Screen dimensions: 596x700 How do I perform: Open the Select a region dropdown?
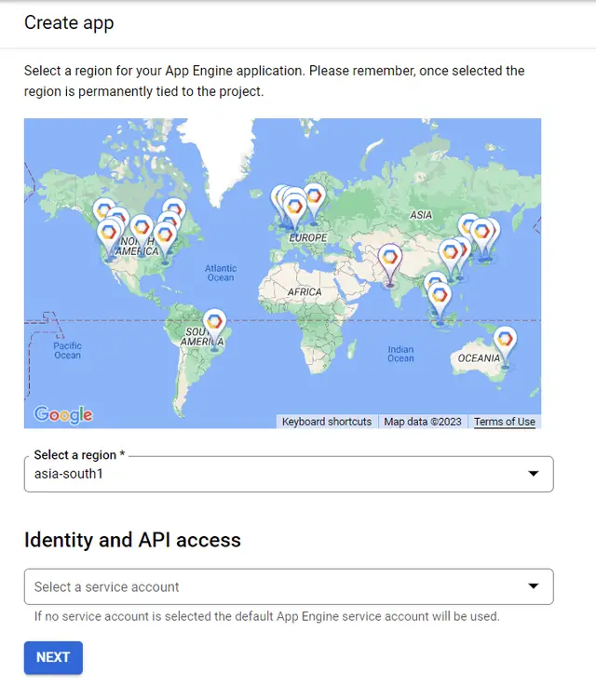(289, 474)
